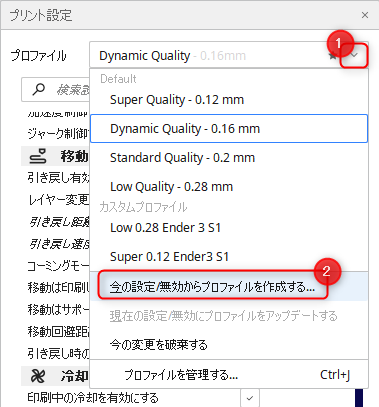Click the search magnifier icon
Screen dimensions: 379x407
(39, 89)
